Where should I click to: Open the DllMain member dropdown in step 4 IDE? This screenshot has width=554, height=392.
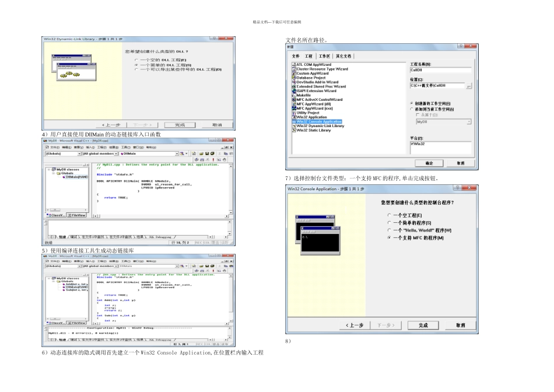177,153
